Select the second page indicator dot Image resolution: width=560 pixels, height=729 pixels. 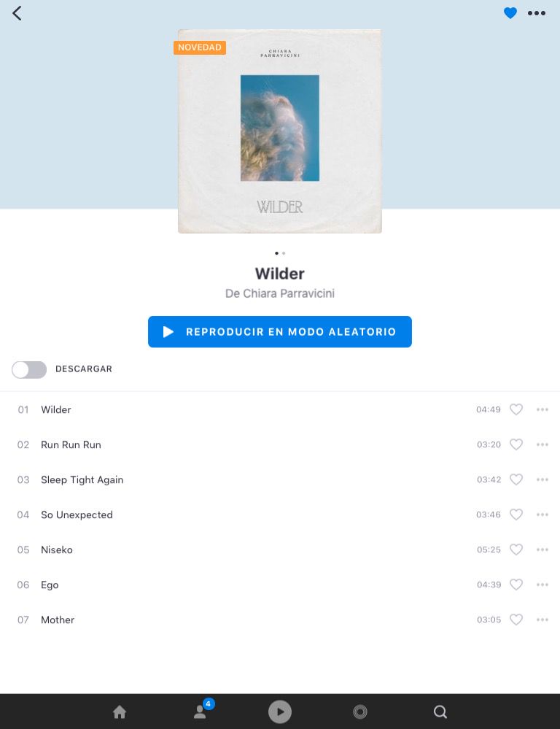pos(284,253)
